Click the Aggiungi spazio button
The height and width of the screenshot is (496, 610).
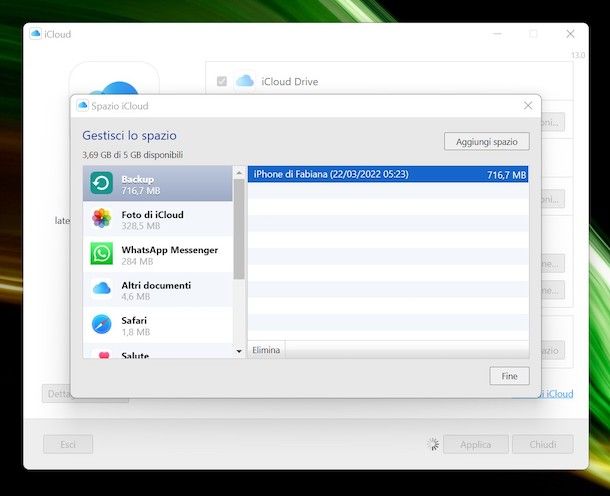487,141
